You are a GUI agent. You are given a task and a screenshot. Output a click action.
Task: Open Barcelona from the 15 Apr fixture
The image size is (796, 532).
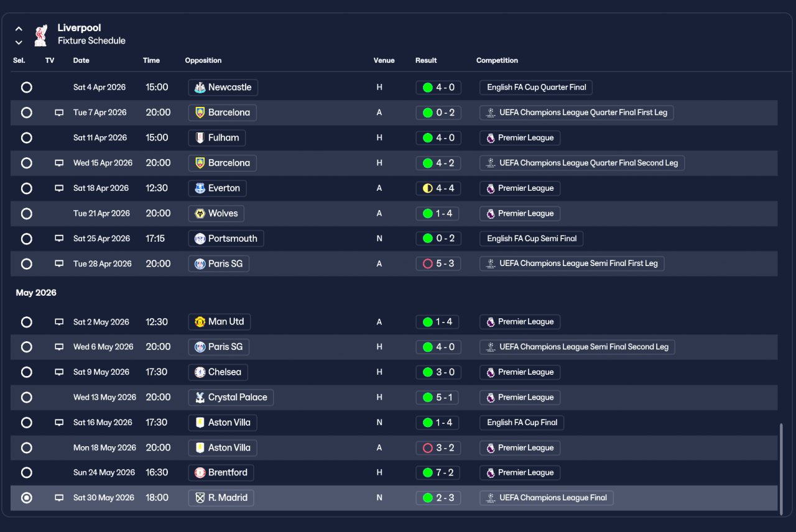click(x=223, y=163)
